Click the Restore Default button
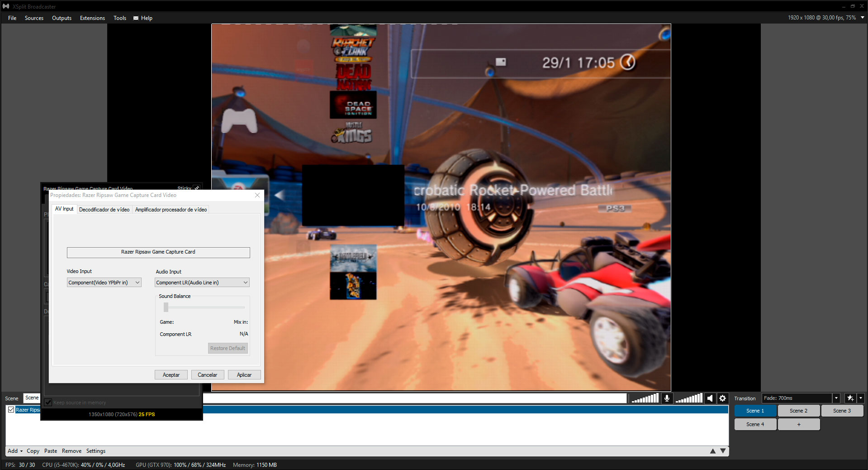Screen dimensions: 868x470 228,348
